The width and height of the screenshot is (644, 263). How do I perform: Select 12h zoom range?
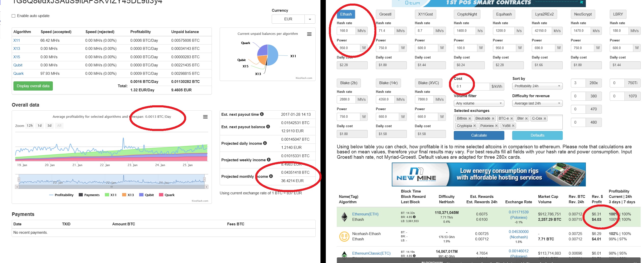coord(30,126)
